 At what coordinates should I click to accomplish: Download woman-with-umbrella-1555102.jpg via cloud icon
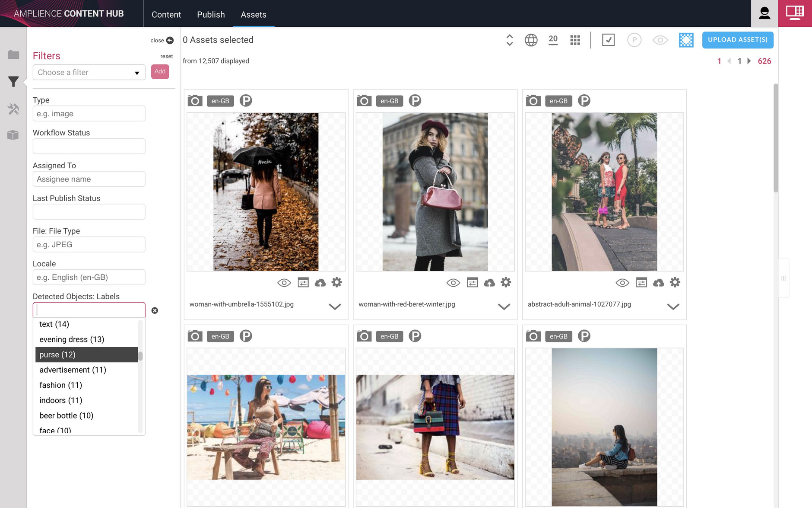click(x=320, y=283)
